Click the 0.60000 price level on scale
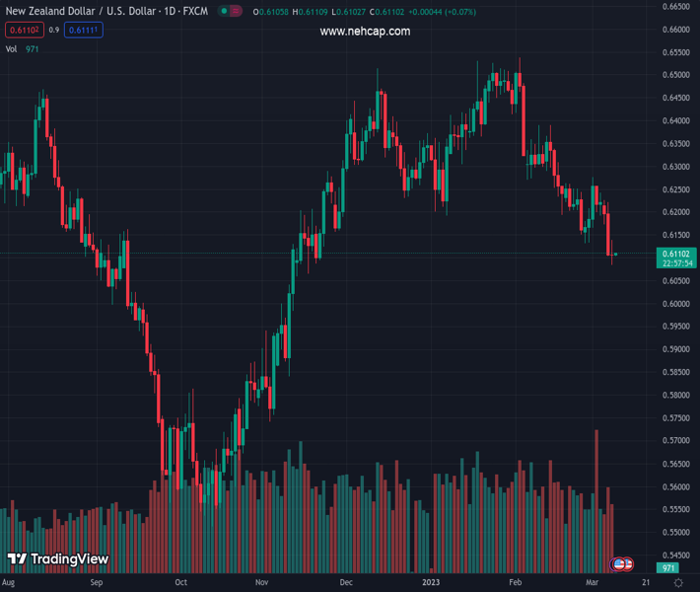 coord(674,304)
